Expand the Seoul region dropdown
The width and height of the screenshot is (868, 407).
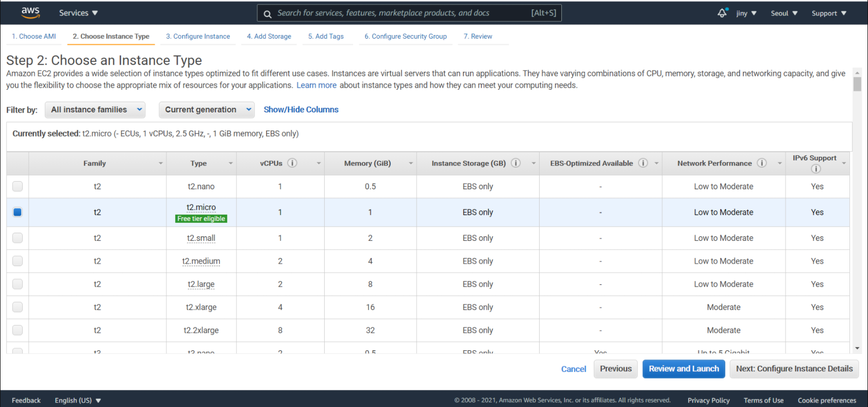coord(783,13)
